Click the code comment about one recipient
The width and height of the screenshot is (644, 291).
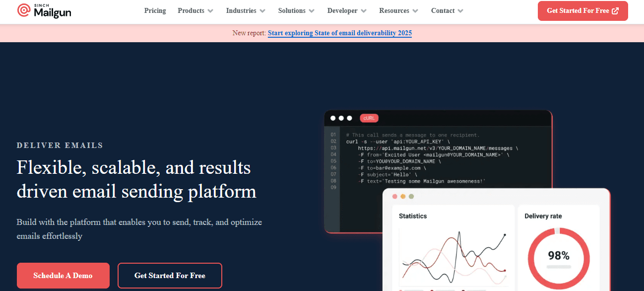coord(413,135)
